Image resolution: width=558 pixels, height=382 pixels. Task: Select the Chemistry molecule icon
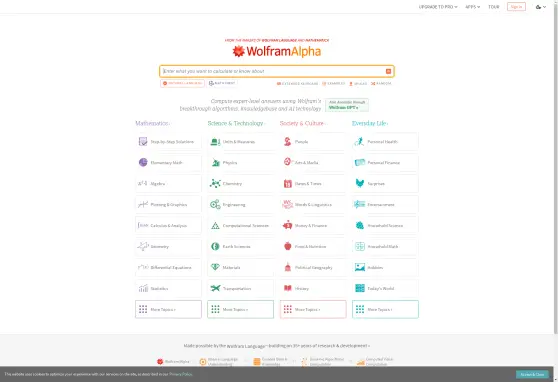point(215,183)
